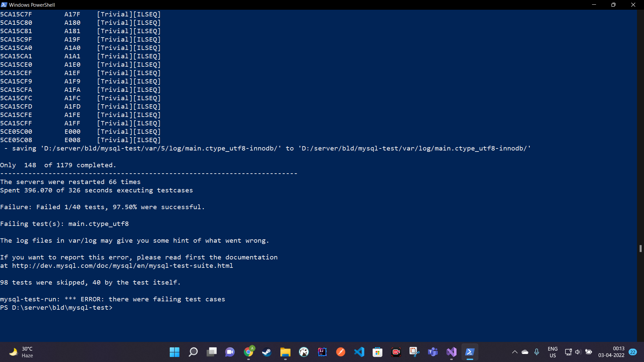644x362 pixels.
Task: Open Steam from the taskbar
Action: (x=267, y=352)
